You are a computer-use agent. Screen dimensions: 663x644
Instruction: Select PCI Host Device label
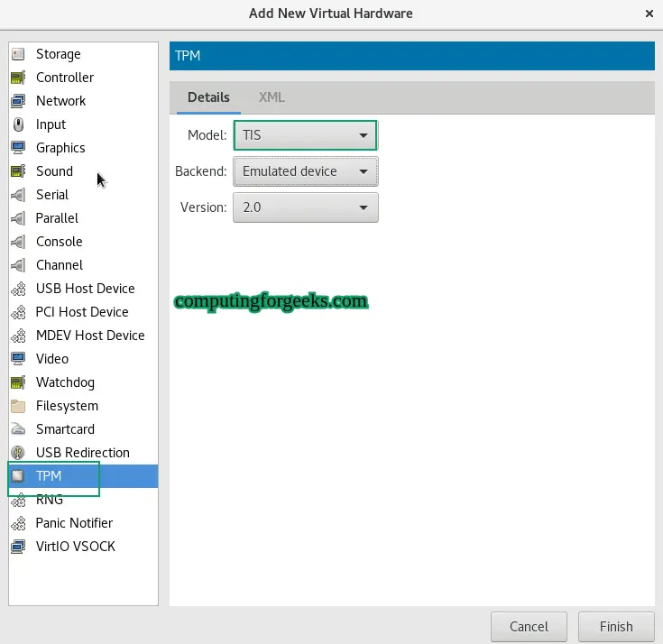(82, 312)
